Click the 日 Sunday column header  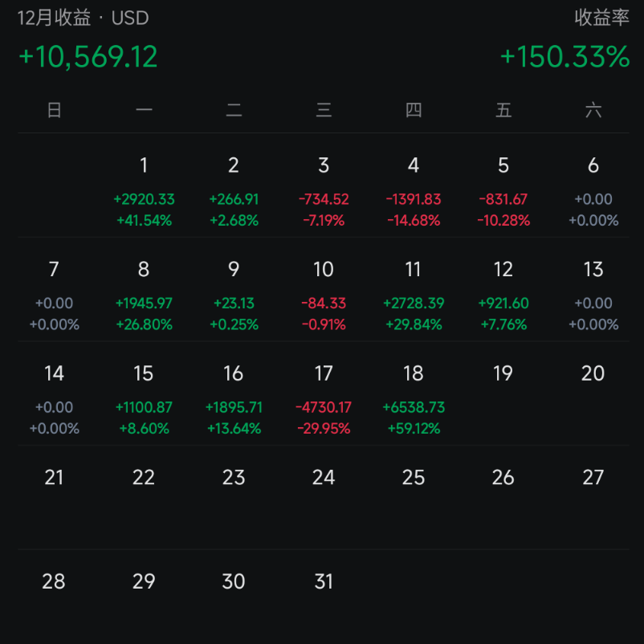coord(55,110)
